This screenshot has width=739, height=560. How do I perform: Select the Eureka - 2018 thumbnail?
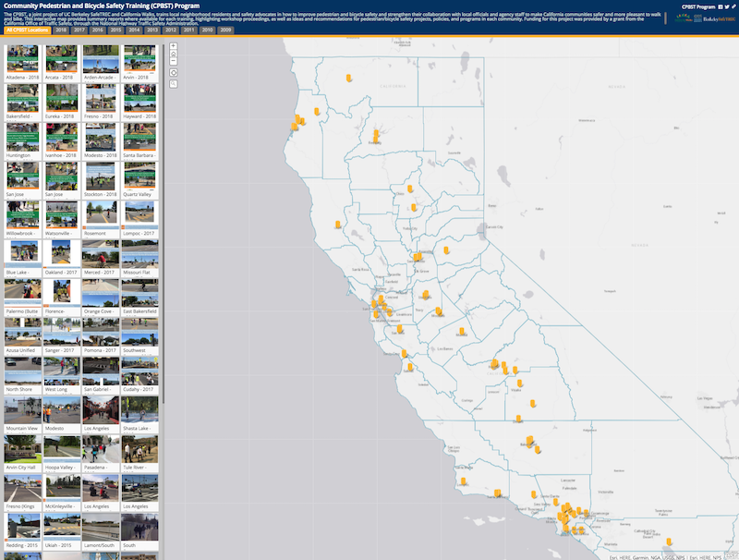[x=62, y=103]
